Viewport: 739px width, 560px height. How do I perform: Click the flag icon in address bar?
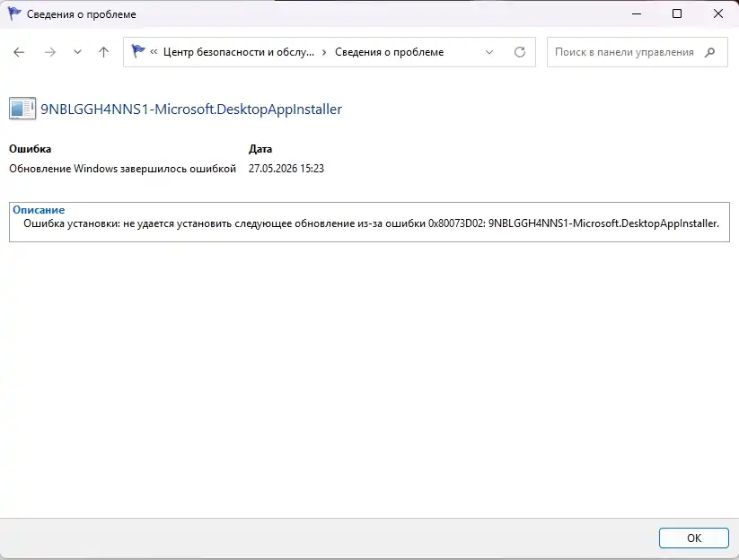tap(137, 51)
